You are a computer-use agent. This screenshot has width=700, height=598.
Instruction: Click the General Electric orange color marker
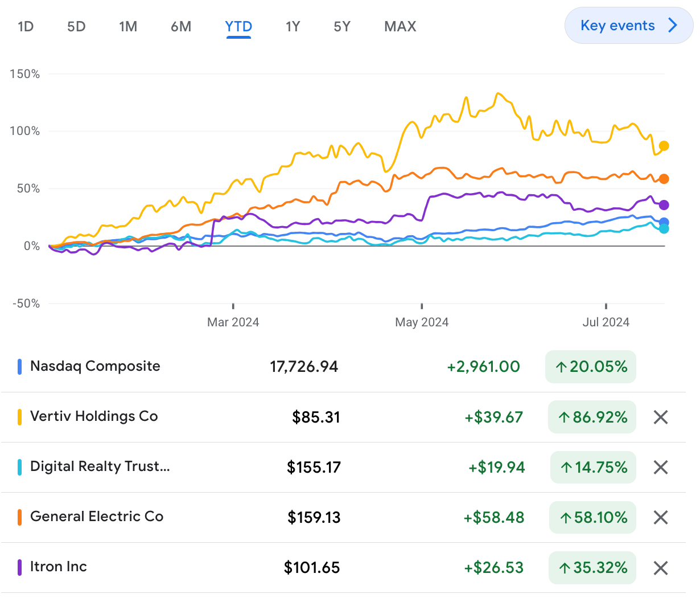tap(19, 517)
